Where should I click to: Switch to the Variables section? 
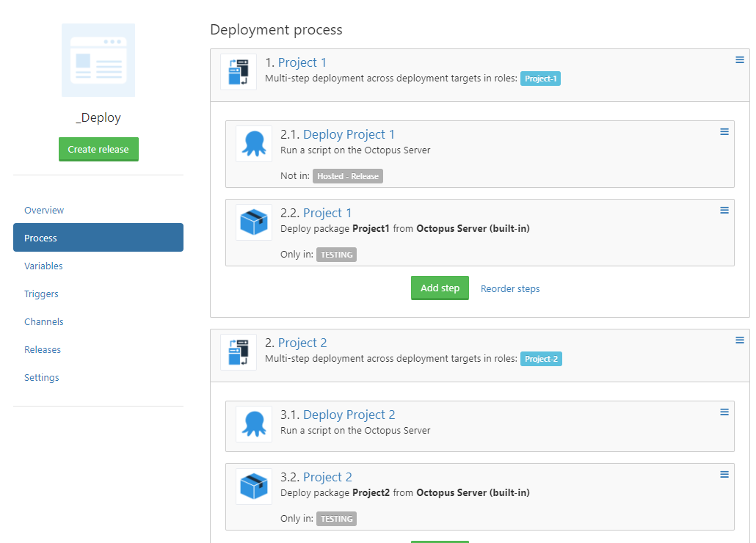[x=44, y=266]
